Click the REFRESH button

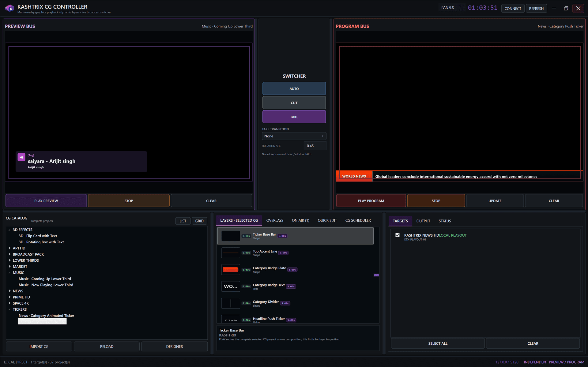tap(536, 9)
